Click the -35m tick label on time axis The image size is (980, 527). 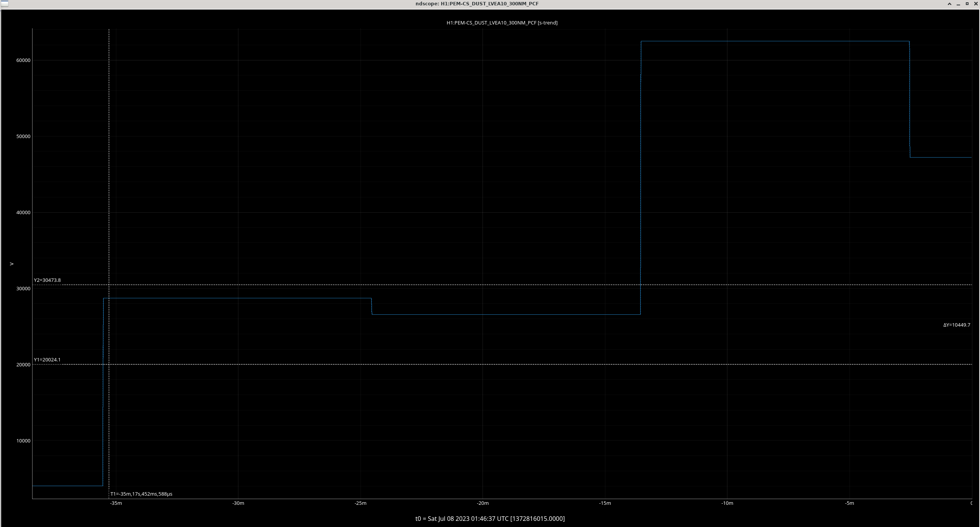coord(116,503)
